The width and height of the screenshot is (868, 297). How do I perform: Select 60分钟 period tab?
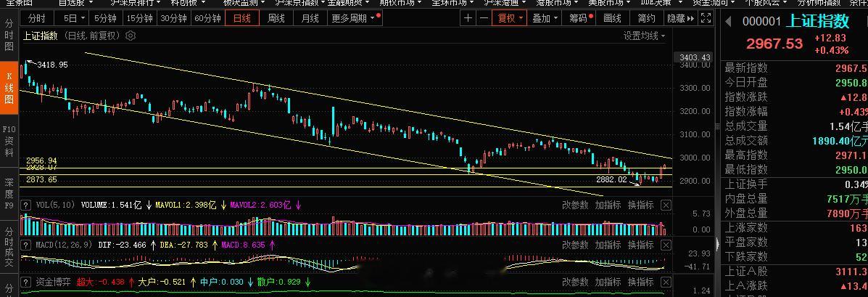[207, 18]
